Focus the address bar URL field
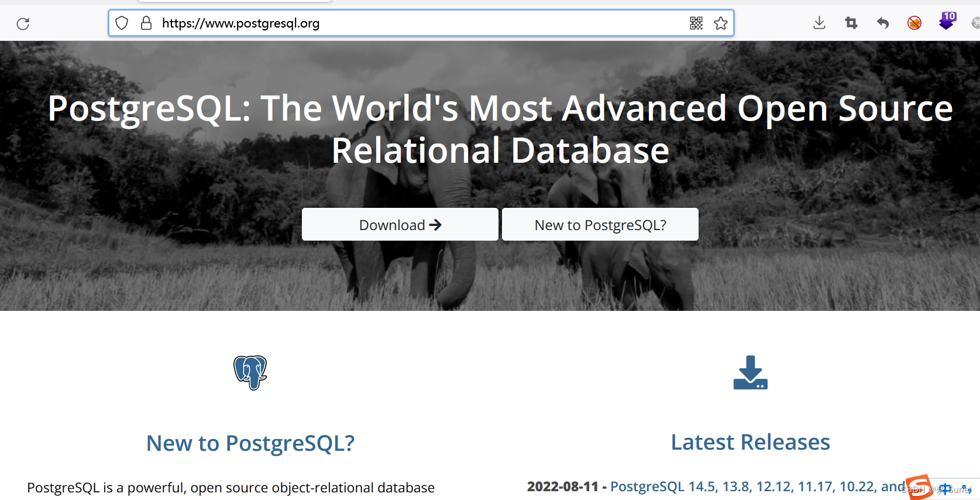 [421, 23]
